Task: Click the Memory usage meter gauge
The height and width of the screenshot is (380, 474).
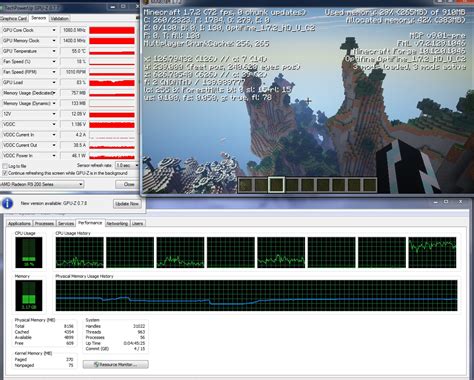Action: pos(29,295)
